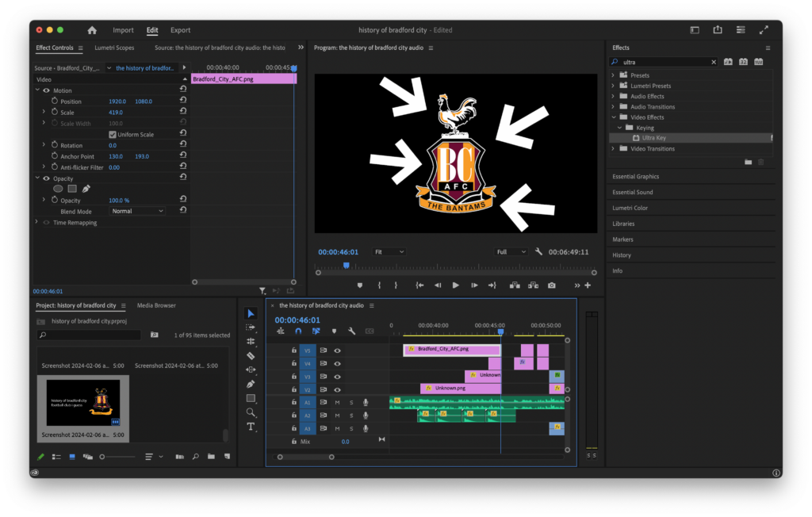Click Mark In bracket in Program monitor

(379, 285)
